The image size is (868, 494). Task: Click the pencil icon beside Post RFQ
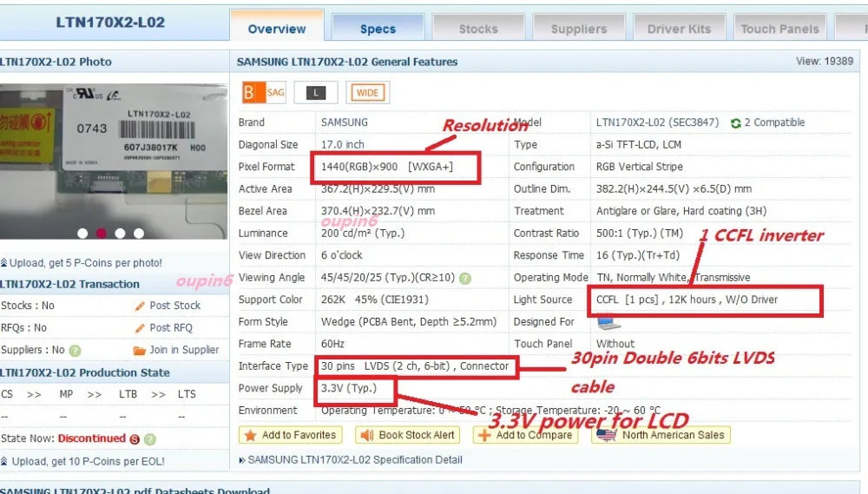pyautogui.click(x=140, y=328)
